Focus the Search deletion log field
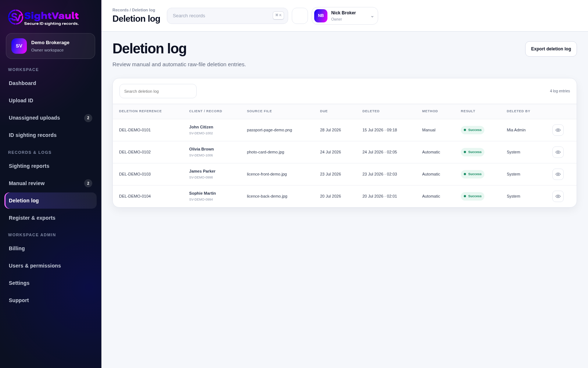Screen dimensions: 588x368 (158, 91)
